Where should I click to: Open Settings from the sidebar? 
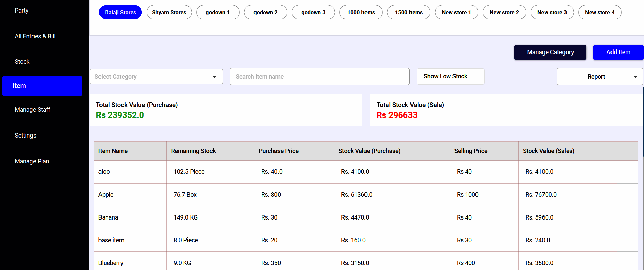click(x=25, y=136)
